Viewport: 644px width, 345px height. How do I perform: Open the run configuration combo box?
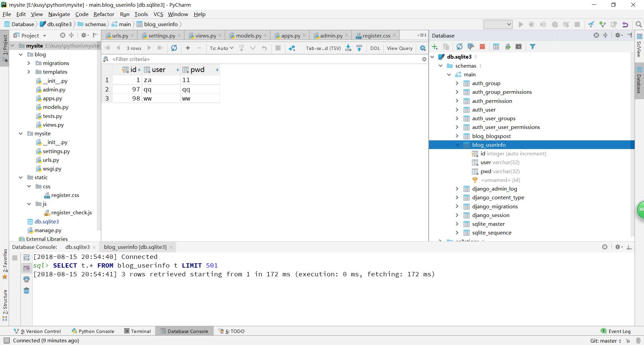(498, 24)
